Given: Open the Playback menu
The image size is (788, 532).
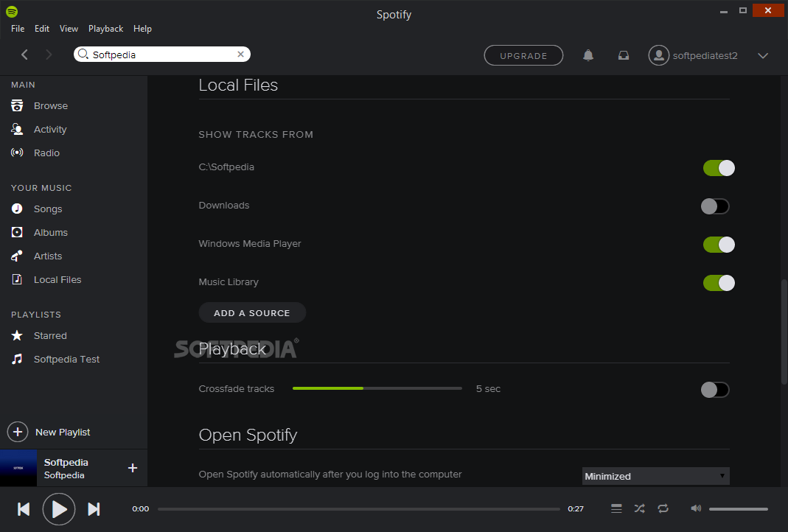Looking at the screenshot, I should point(105,29).
